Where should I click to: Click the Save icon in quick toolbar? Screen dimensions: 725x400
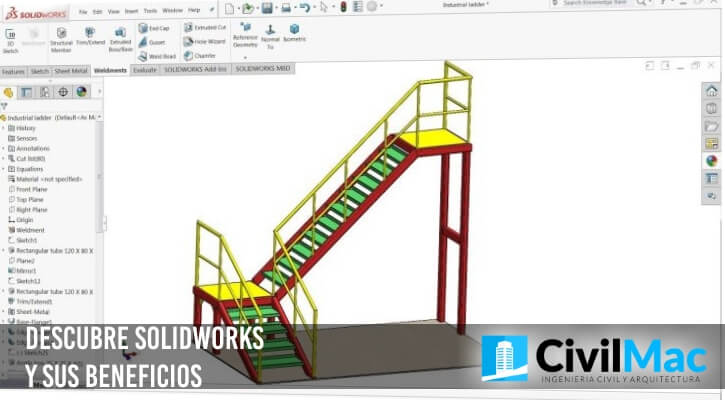[268, 8]
